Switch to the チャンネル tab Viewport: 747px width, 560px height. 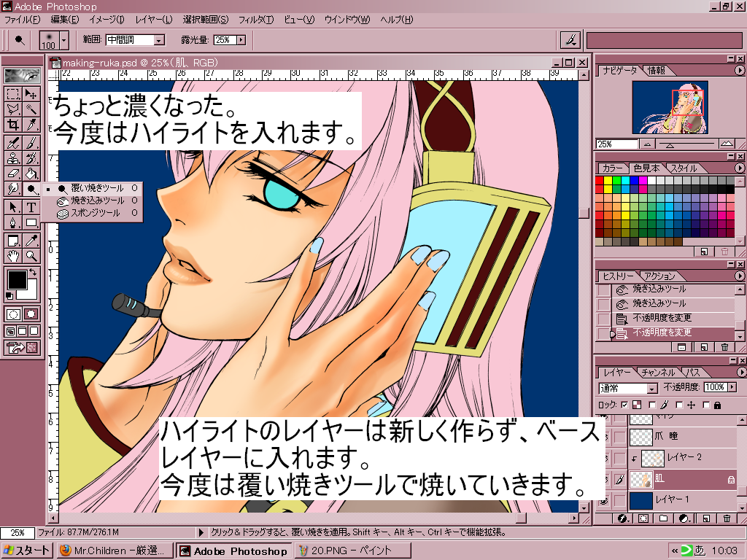click(x=661, y=373)
